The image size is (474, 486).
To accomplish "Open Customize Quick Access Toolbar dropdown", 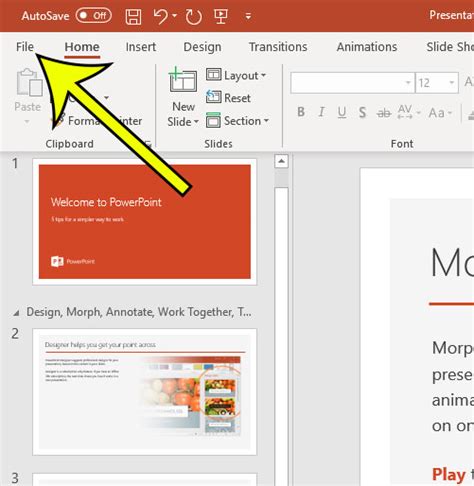I will point(248,16).
